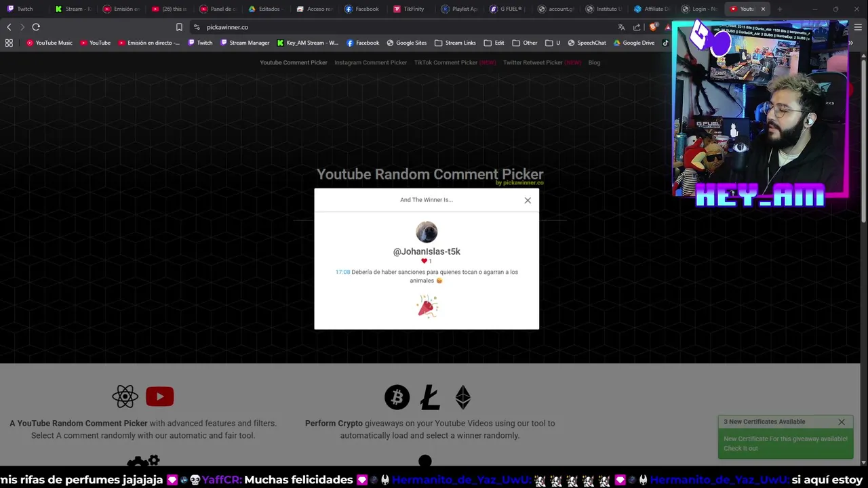Switch to the Instituto U tab
Viewport: 868px width, 488px height.
coord(604,9)
